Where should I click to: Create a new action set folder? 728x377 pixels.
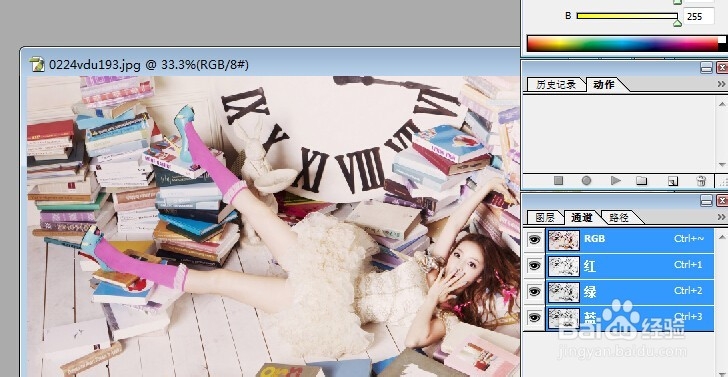click(642, 181)
